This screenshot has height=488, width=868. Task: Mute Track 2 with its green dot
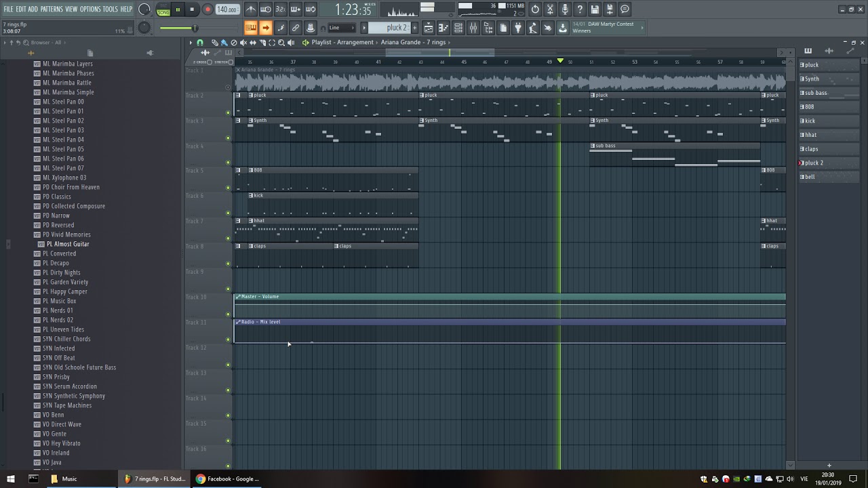coord(228,113)
